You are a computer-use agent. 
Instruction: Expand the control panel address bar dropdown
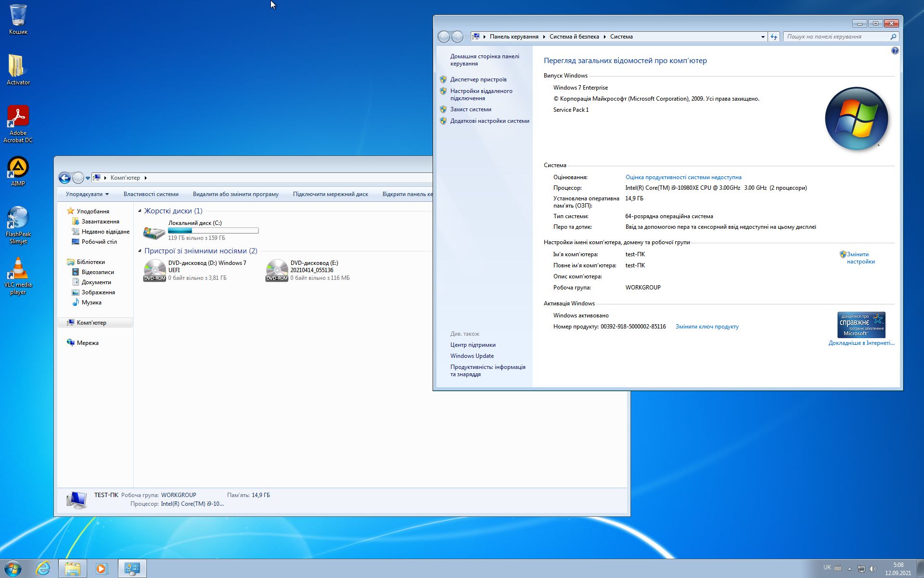pos(763,37)
